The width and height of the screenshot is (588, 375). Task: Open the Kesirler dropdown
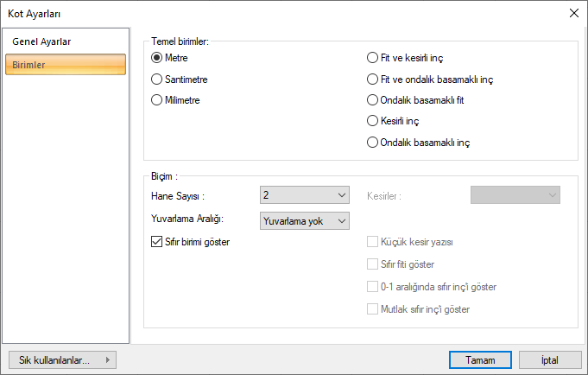(x=515, y=195)
